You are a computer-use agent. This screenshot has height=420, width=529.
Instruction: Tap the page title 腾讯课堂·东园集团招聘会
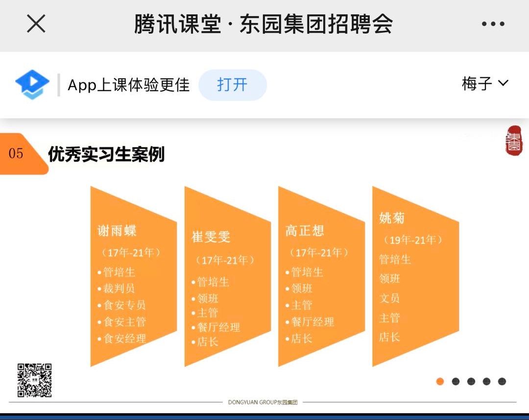[x=264, y=24]
